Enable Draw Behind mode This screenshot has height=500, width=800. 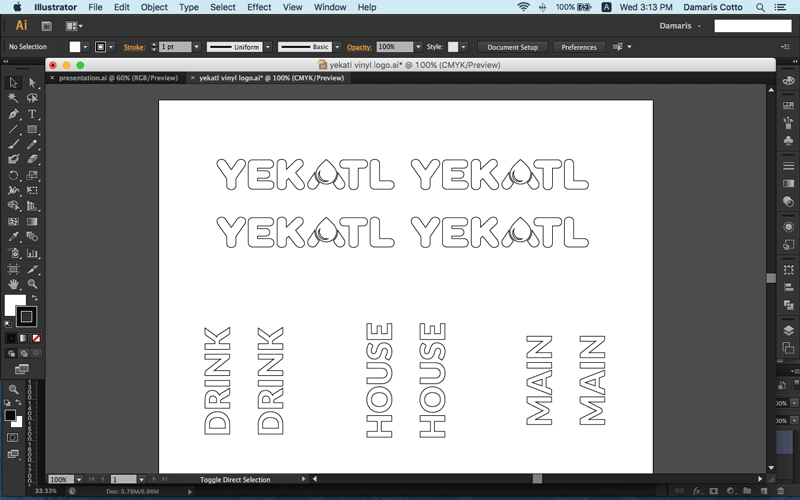(23, 353)
